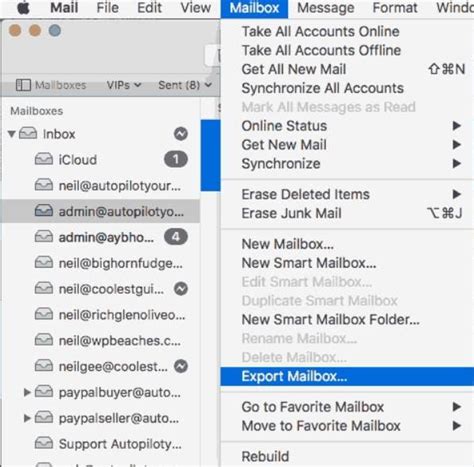Viewport: 474px width, 467px height.
Task: Open the Apple menu logo
Action: coord(23,7)
